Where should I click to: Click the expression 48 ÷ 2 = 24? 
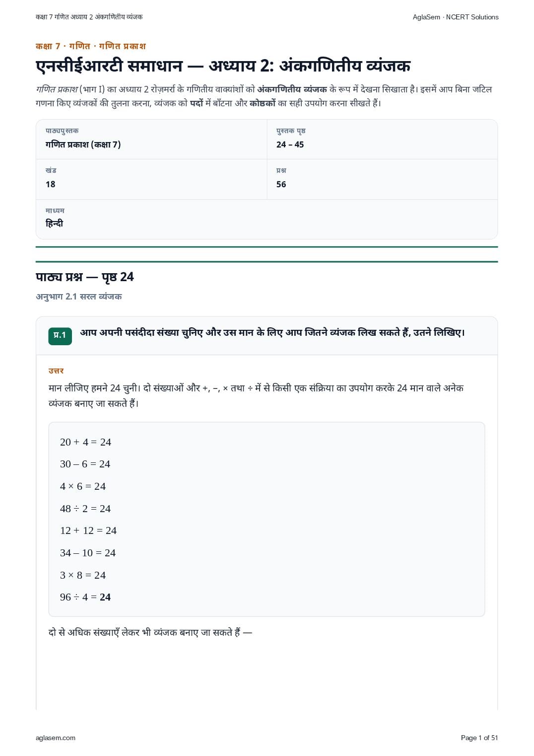coord(85,509)
